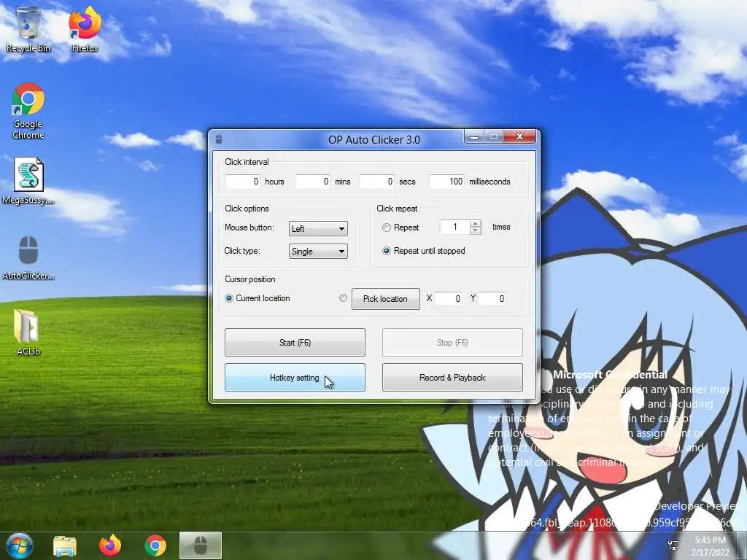Screen dimensions: 747x560
Task: Launch Firefox from the taskbar
Action: 110,545
